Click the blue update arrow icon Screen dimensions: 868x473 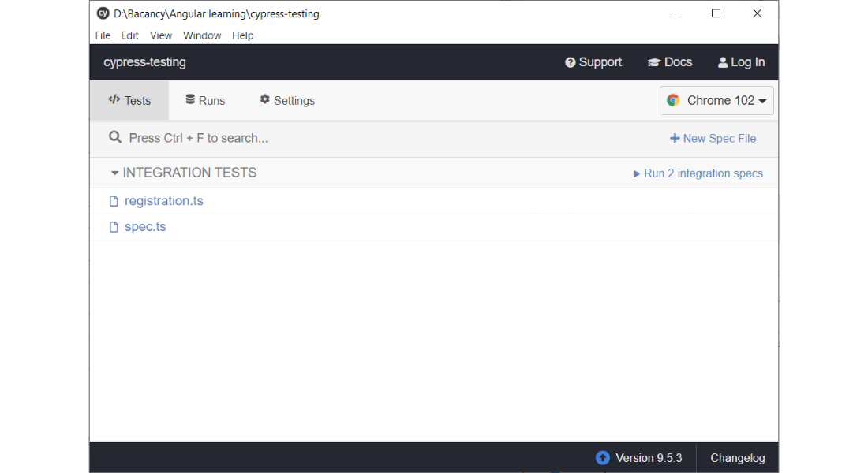(x=602, y=458)
